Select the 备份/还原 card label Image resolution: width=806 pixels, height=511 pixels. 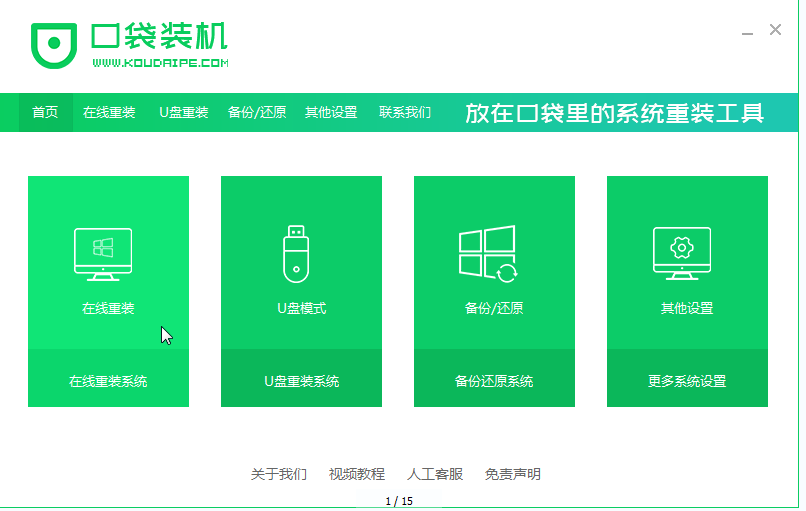[494, 308]
